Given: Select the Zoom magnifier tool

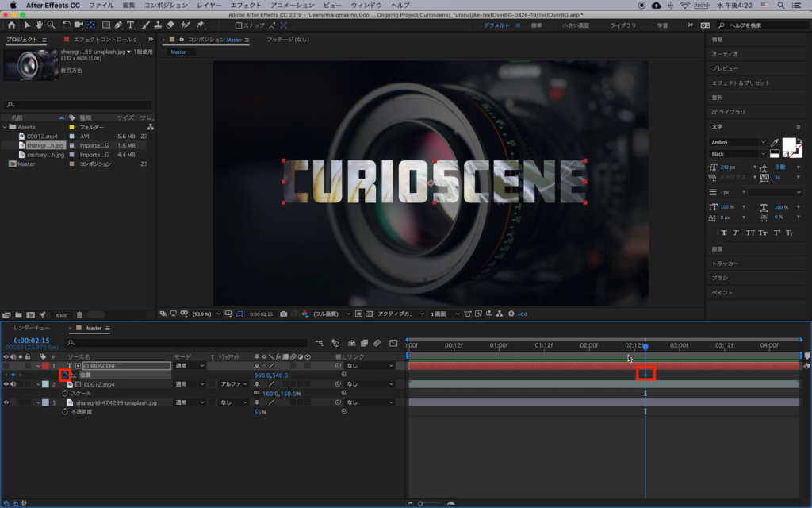Looking at the screenshot, I should (x=52, y=25).
